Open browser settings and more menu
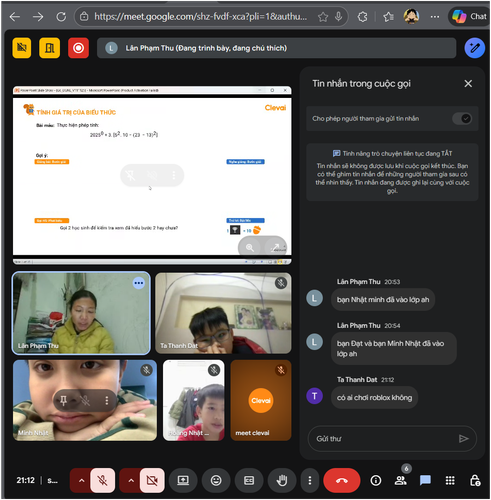The height and width of the screenshot is (500, 491). click(x=435, y=17)
